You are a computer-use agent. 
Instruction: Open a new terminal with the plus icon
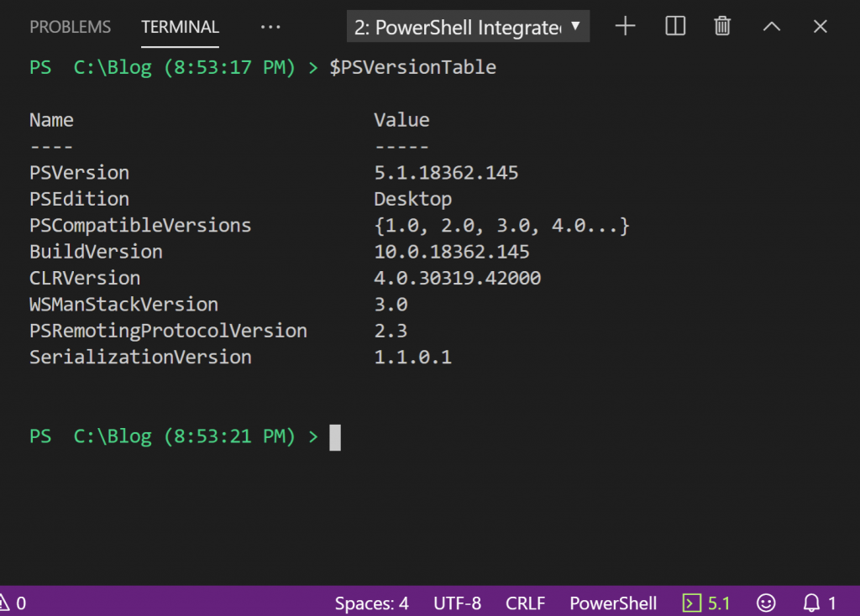625,26
